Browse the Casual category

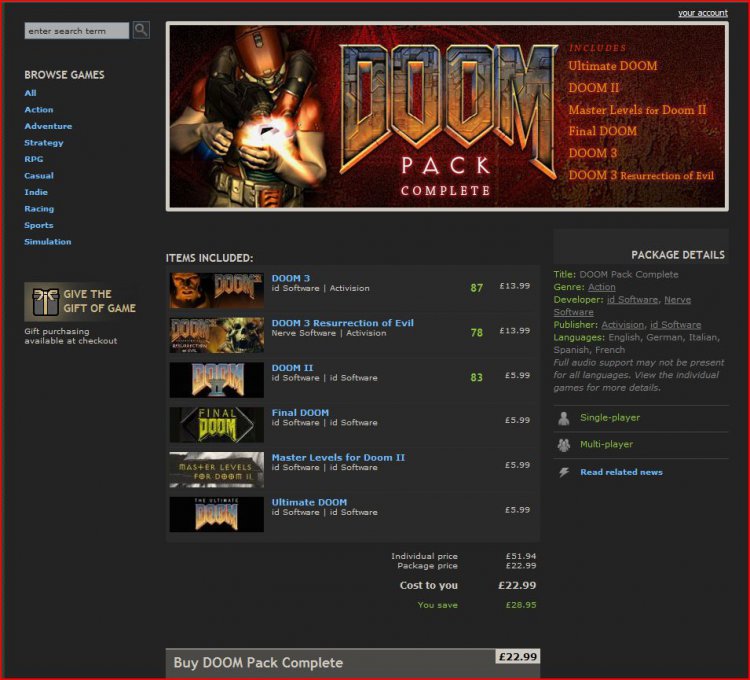pos(39,175)
